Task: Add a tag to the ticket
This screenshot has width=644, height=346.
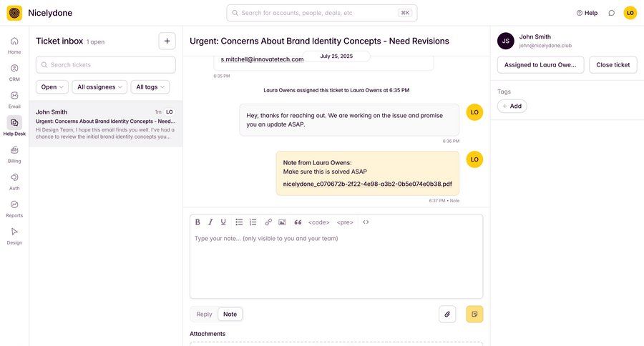Action: click(x=512, y=106)
